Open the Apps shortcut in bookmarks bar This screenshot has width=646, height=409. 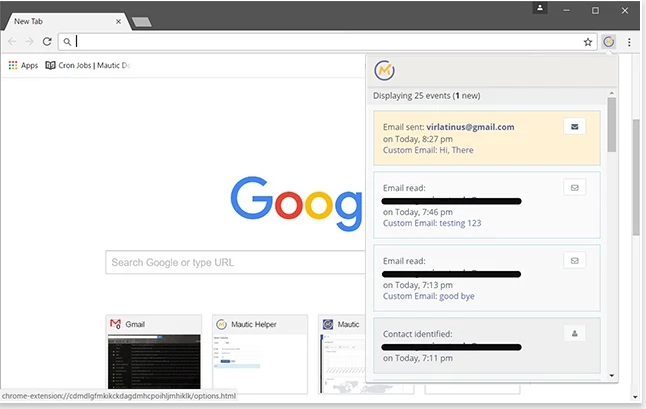22,65
